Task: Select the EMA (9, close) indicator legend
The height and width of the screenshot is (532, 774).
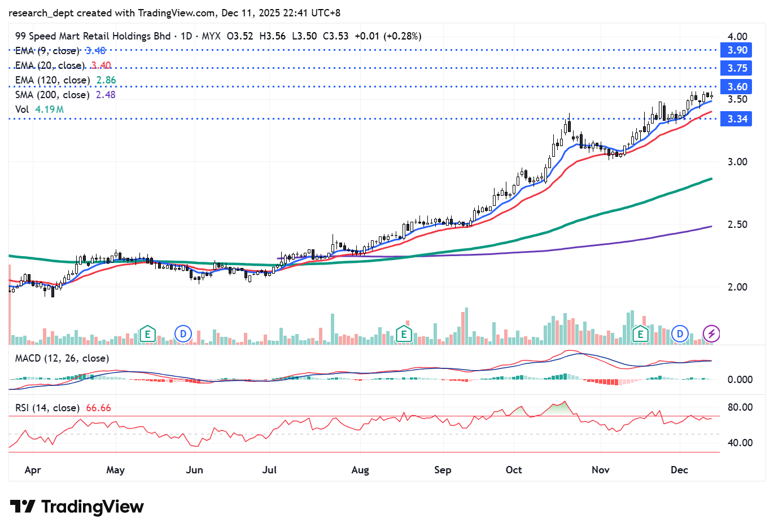Action: 47,51
